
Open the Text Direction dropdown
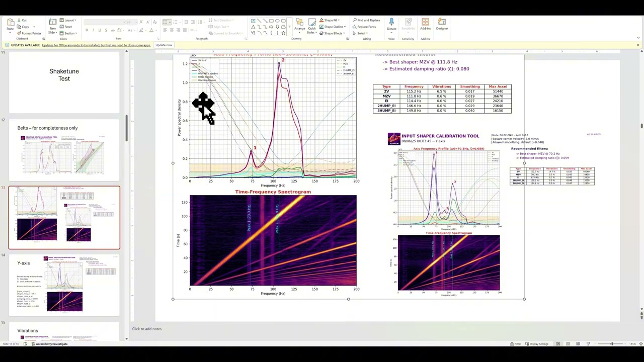[222, 20]
